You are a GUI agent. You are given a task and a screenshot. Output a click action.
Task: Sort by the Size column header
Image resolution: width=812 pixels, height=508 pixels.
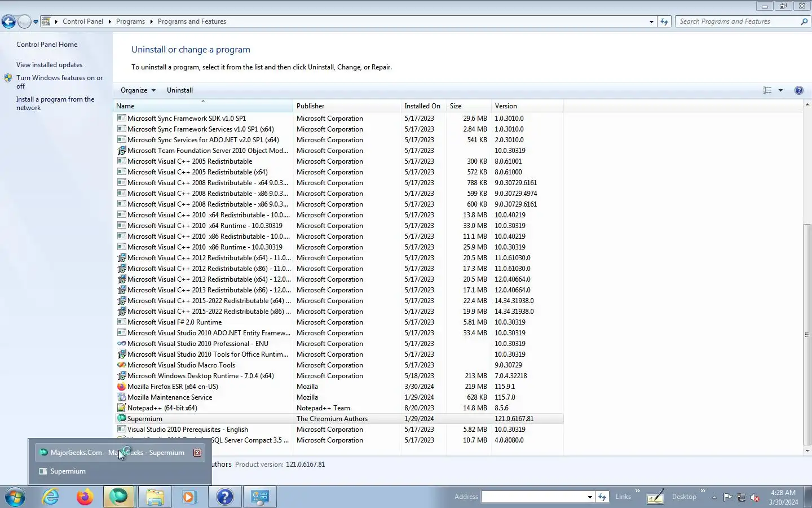coord(469,106)
